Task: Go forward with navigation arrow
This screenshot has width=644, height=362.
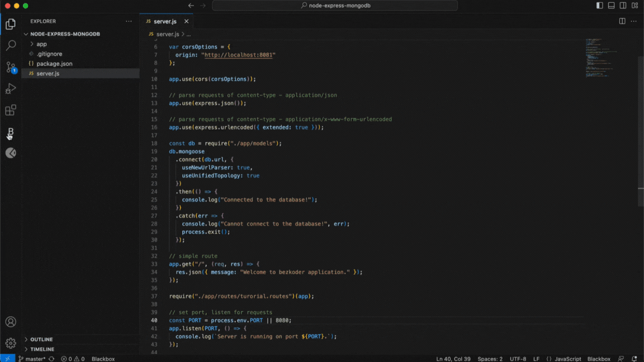Action: coord(203,6)
